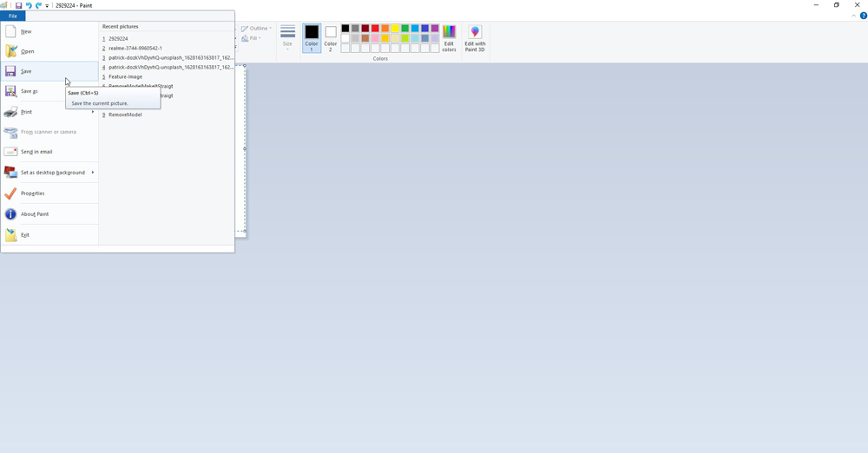Click the blue Help question mark icon
This screenshot has width=868, height=453.
(x=863, y=16)
